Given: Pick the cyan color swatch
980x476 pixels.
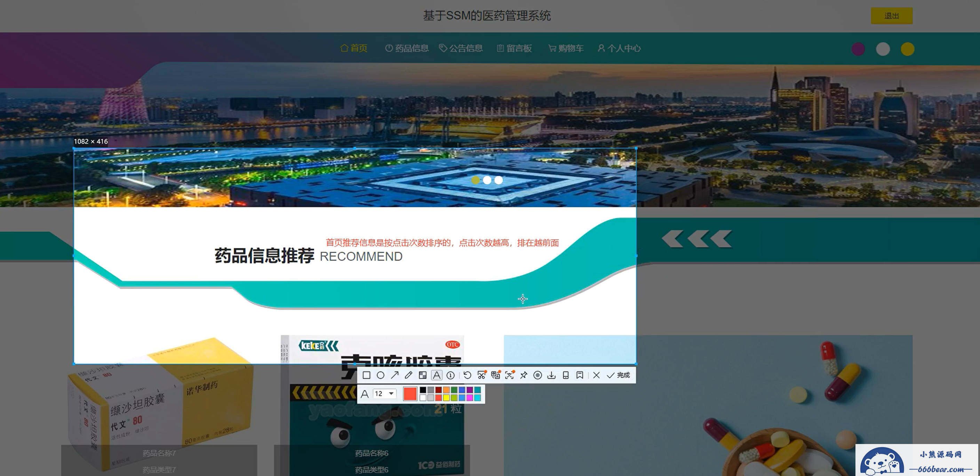Looking at the screenshot, I should click(477, 398).
